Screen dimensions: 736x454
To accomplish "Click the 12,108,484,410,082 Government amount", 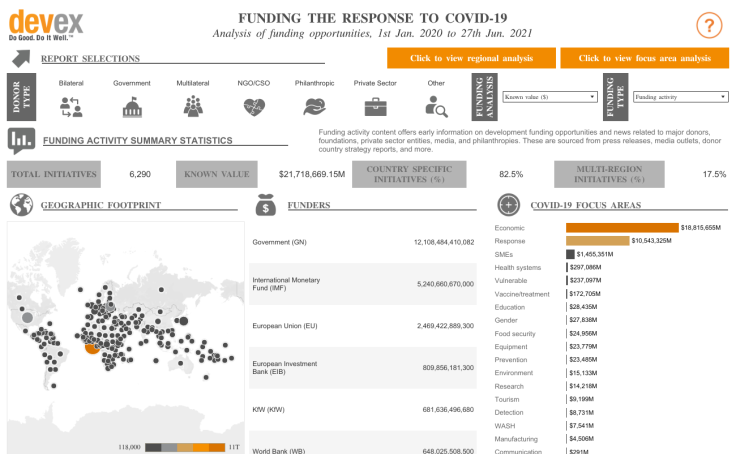I will [x=444, y=242].
